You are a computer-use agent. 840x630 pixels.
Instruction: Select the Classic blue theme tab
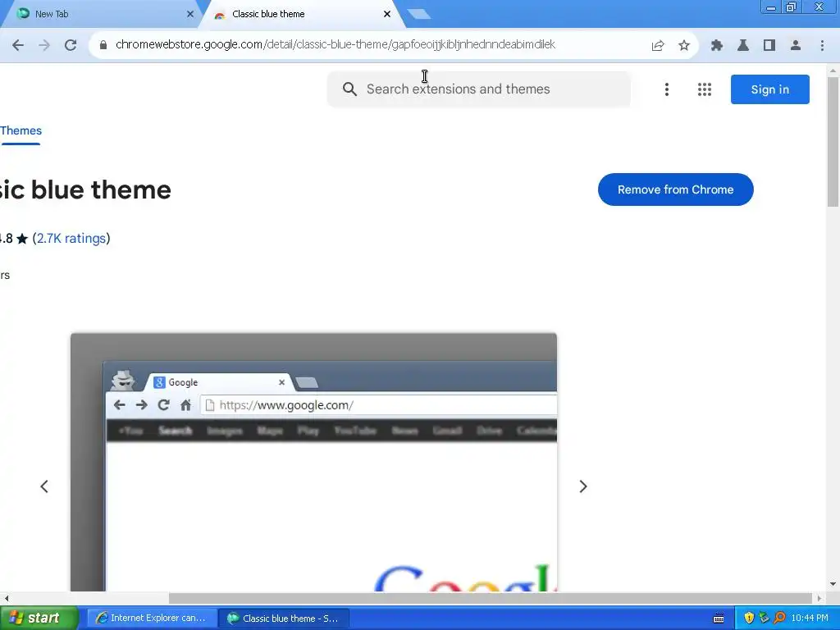pyautogui.click(x=303, y=14)
